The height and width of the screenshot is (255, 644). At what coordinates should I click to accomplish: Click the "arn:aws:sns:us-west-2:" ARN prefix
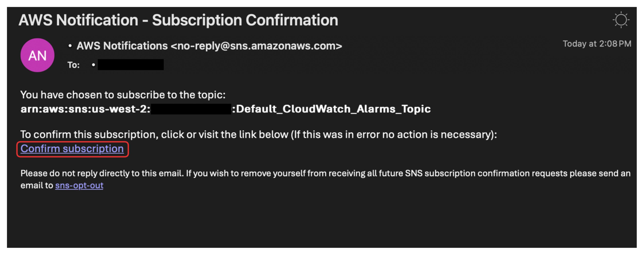click(85, 109)
